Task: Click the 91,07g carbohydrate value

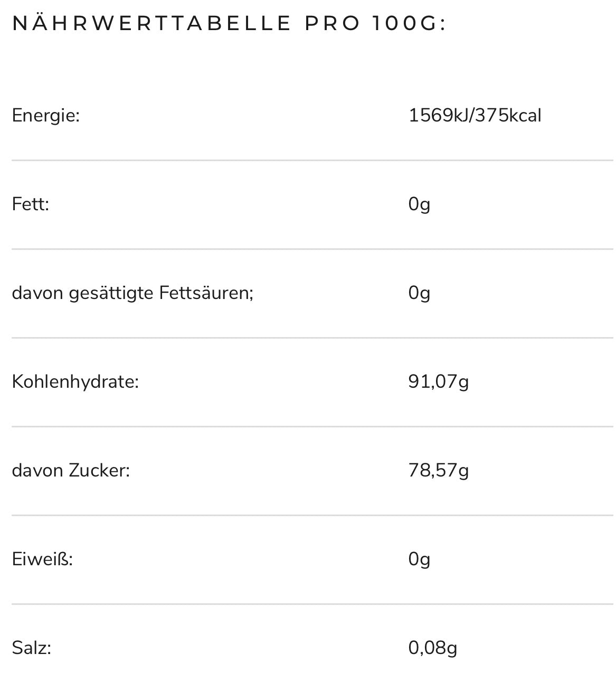Action: 439,381
